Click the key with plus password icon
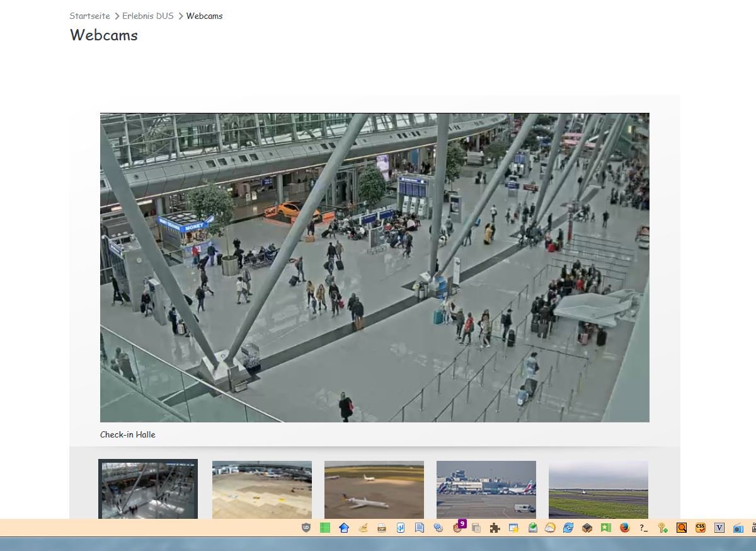 (x=663, y=528)
